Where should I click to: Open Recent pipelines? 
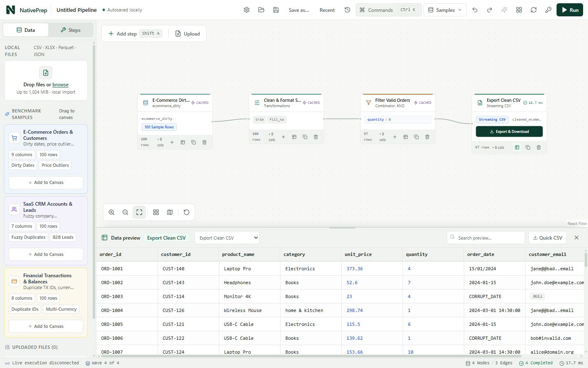point(327,10)
